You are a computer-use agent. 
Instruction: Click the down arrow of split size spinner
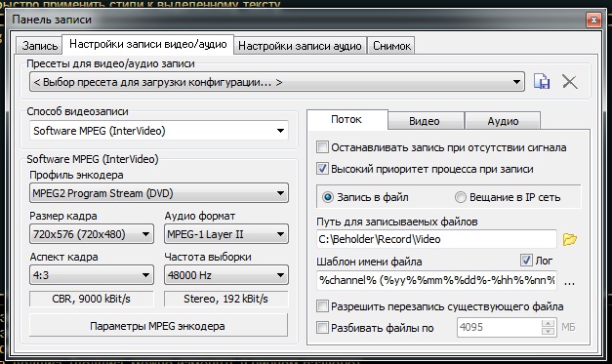pos(548,331)
